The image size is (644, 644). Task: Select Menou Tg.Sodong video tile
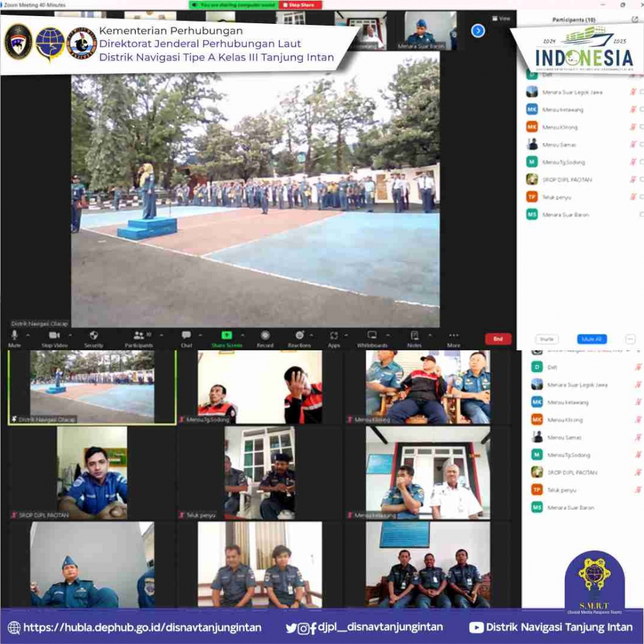point(260,387)
